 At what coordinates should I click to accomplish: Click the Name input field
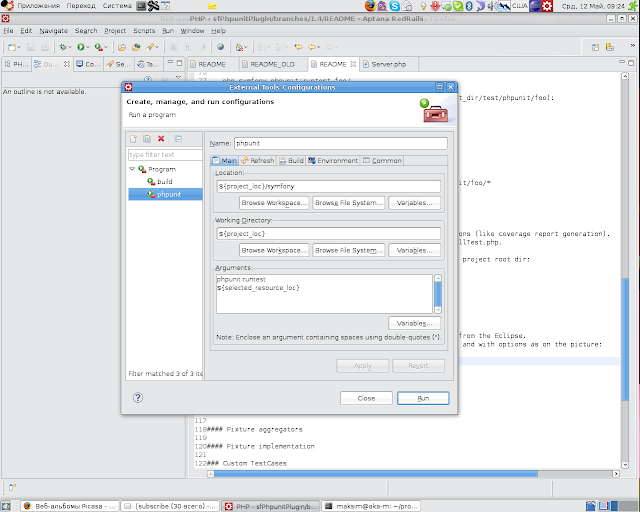tap(340, 143)
